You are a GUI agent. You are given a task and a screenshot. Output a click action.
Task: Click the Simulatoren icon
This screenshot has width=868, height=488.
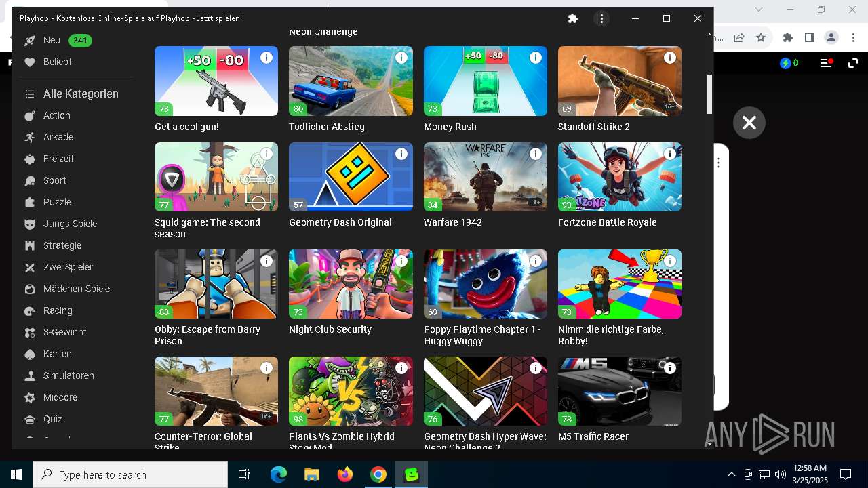pos(30,376)
